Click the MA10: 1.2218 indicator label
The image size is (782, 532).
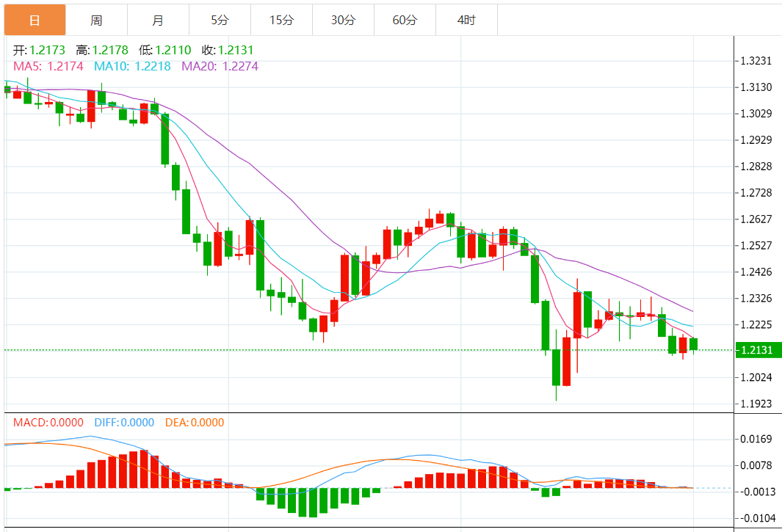(x=133, y=66)
